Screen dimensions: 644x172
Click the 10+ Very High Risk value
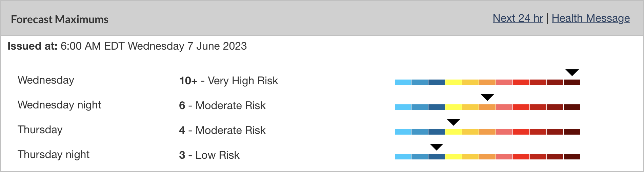[x=228, y=81]
